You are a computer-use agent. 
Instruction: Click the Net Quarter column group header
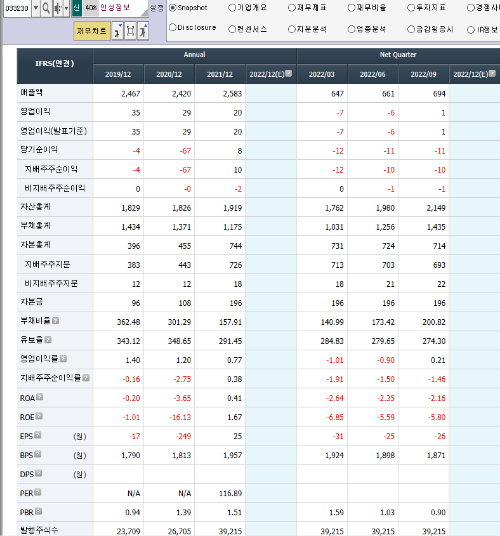tap(398, 55)
